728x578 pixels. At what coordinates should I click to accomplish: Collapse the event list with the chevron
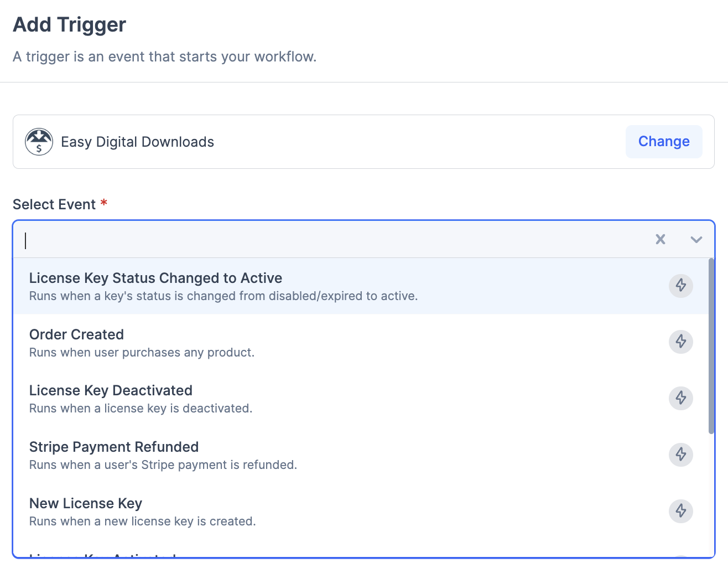tap(696, 240)
